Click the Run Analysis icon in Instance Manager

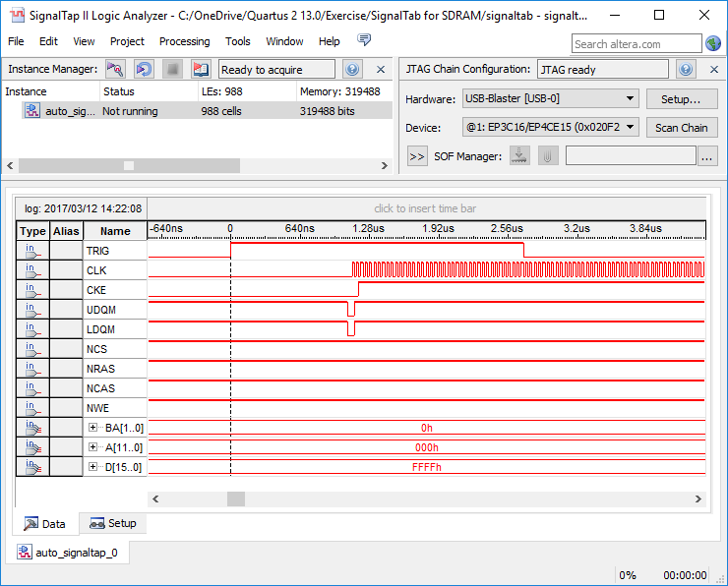[x=115, y=70]
